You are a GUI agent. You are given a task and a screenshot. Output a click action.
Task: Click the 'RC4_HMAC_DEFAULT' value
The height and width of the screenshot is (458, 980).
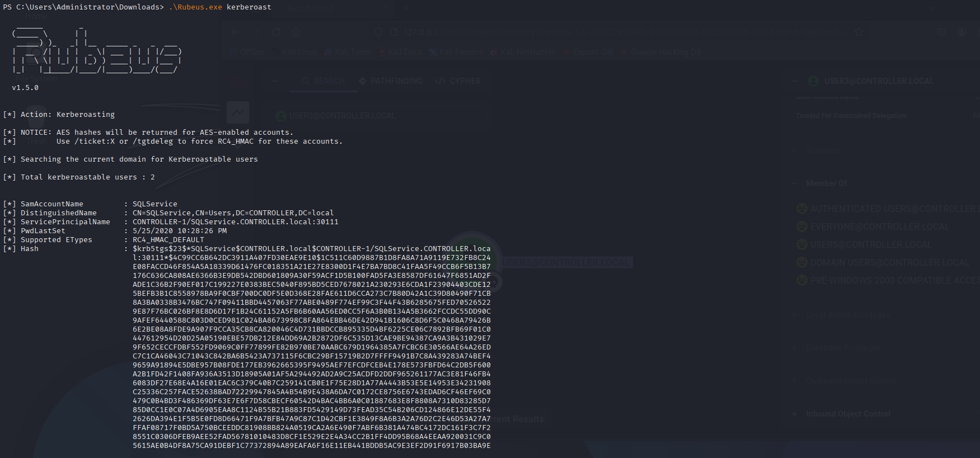[168, 239]
